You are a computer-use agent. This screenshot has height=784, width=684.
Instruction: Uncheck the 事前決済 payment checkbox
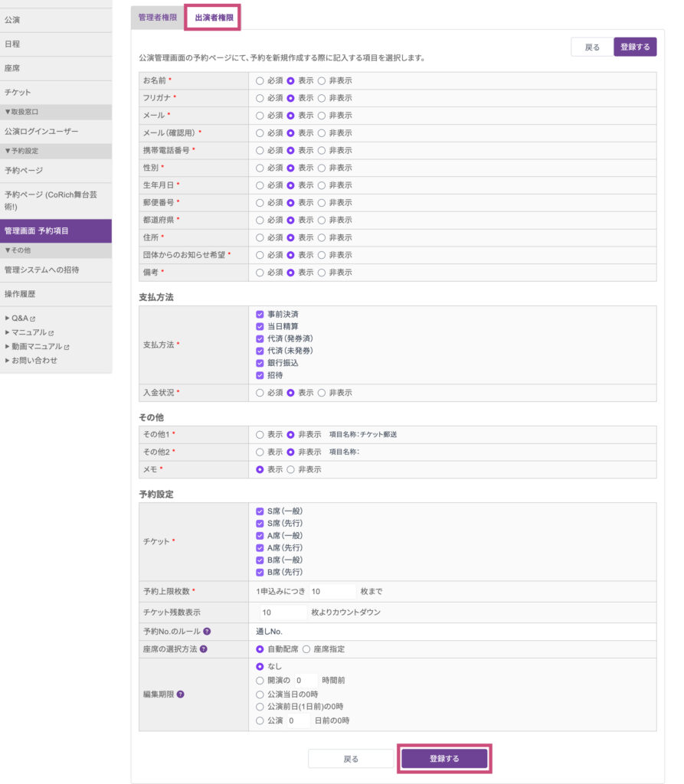coord(260,315)
